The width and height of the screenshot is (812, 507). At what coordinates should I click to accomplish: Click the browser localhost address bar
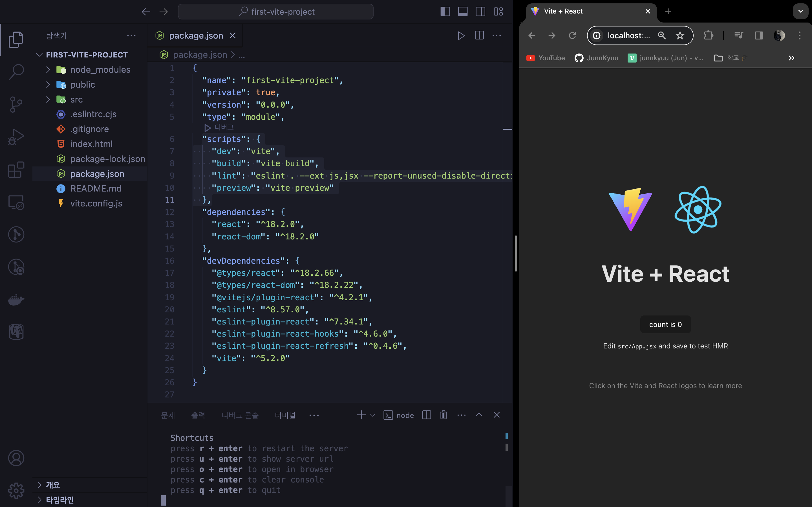point(628,35)
